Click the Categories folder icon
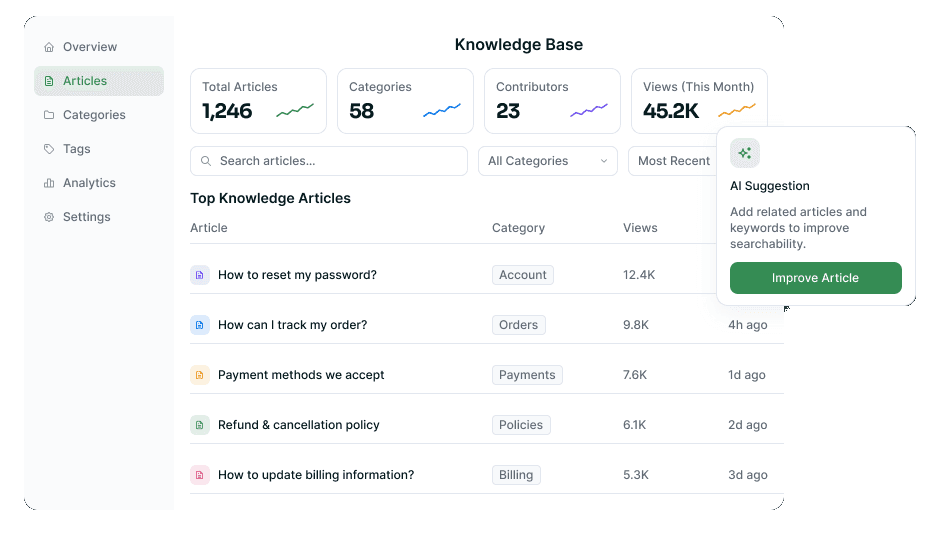This screenshot has width=940, height=542. click(49, 115)
